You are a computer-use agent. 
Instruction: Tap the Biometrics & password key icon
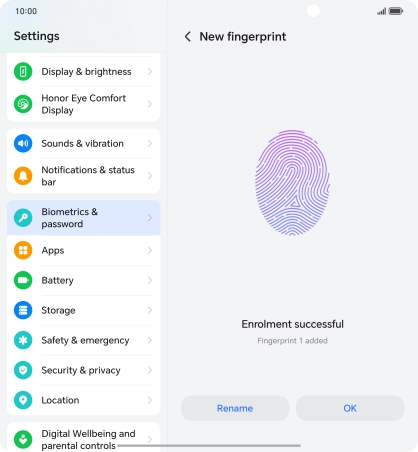pyautogui.click(x=23, y=218)
